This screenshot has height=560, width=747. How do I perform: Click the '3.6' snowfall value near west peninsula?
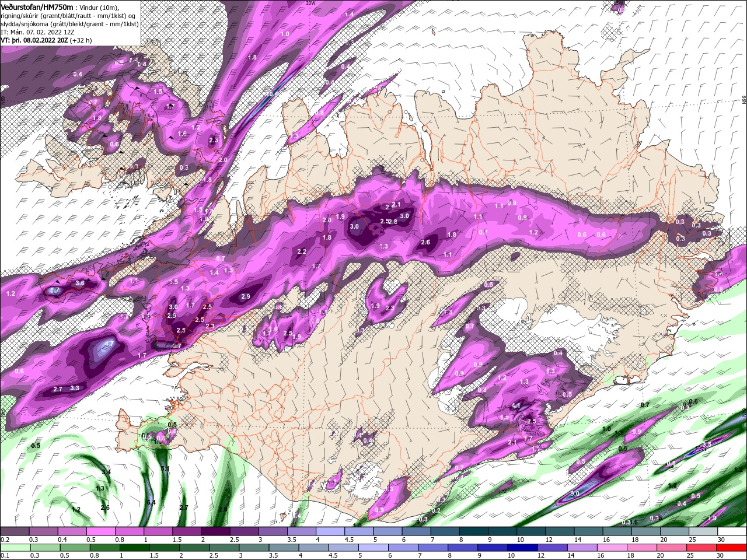tap(81, 283)
